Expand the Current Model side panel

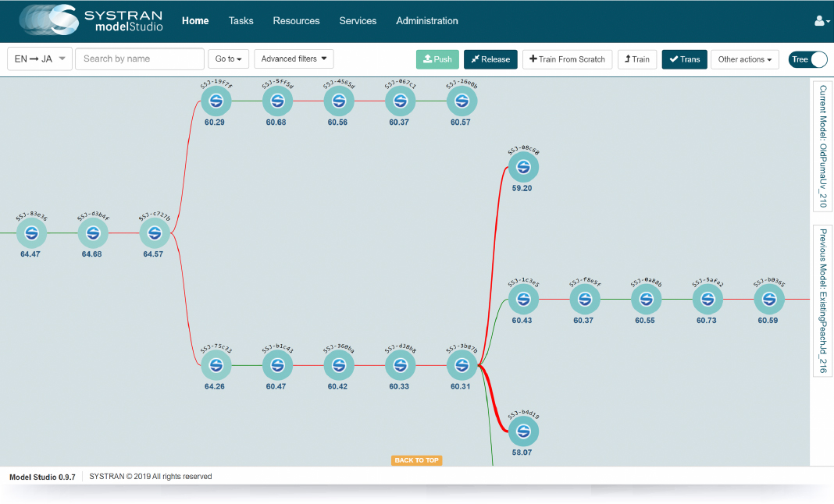pyautogui.click(x=822, y=147)
